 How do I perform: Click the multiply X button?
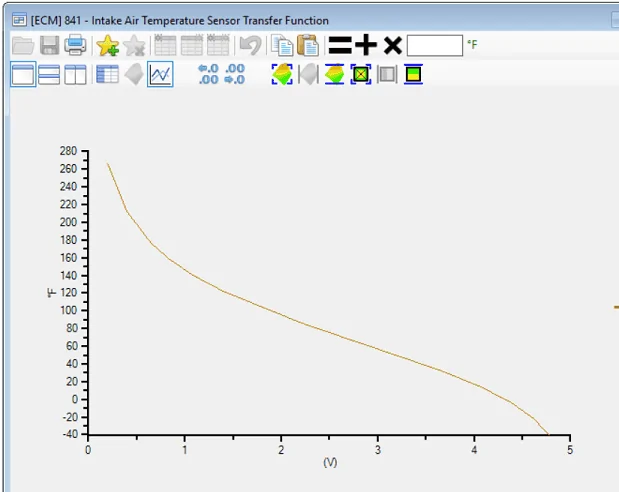(x=393, y=45)
